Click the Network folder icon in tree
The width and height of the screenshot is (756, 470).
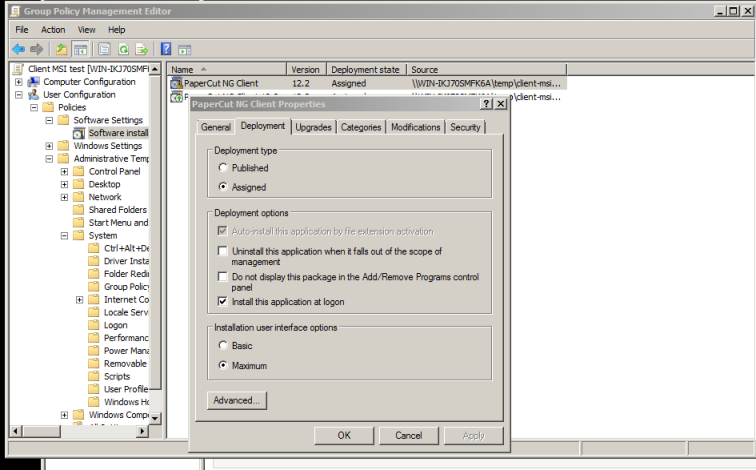[79, 197]
